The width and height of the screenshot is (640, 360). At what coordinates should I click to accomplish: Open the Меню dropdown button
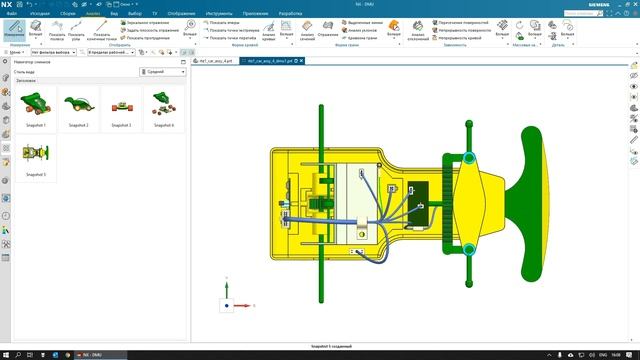coord(15,52)
